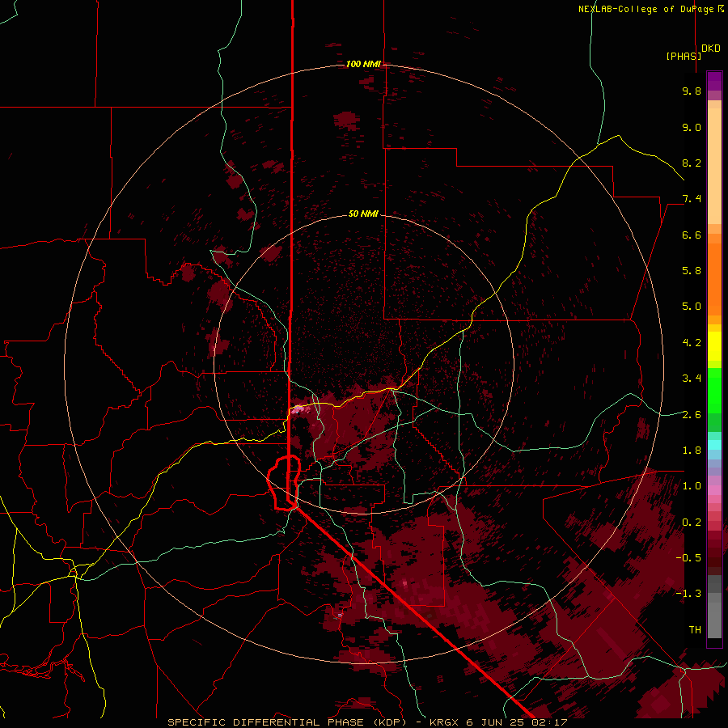Pick the orange segment of the color bar

point(714,278)
